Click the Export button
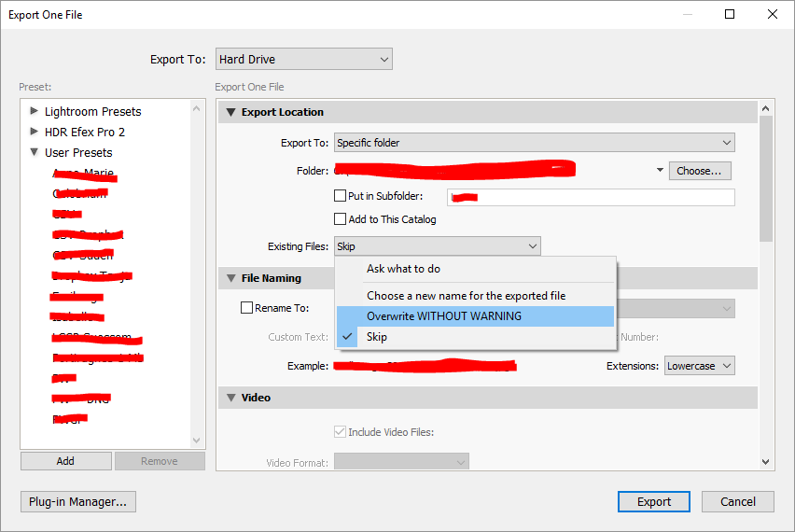 click(654, 501)
